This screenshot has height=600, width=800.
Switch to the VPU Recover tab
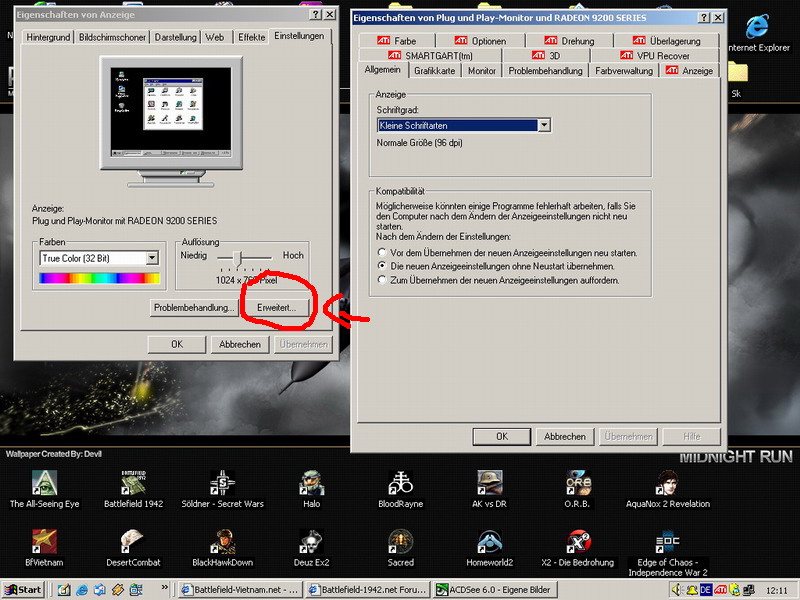click(x=655, y=56)
